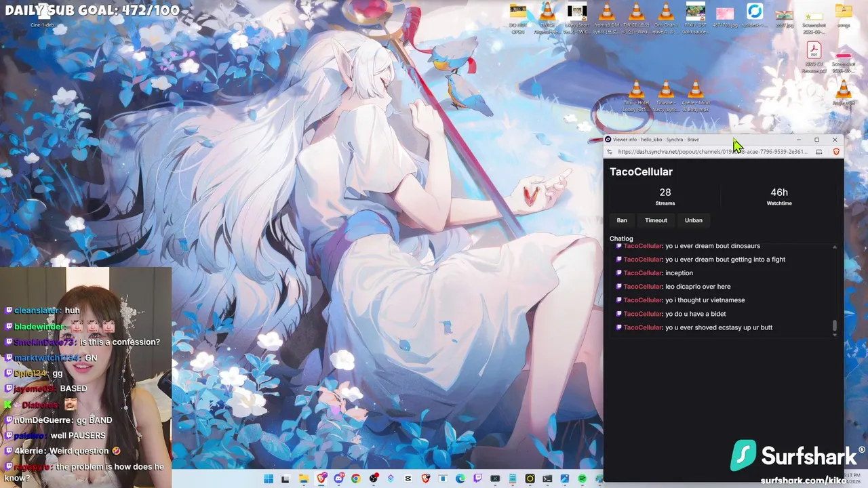868x488 pixels.
Task: Click the Twitch icon beside the "inception" message
Action: click(618, 273)
